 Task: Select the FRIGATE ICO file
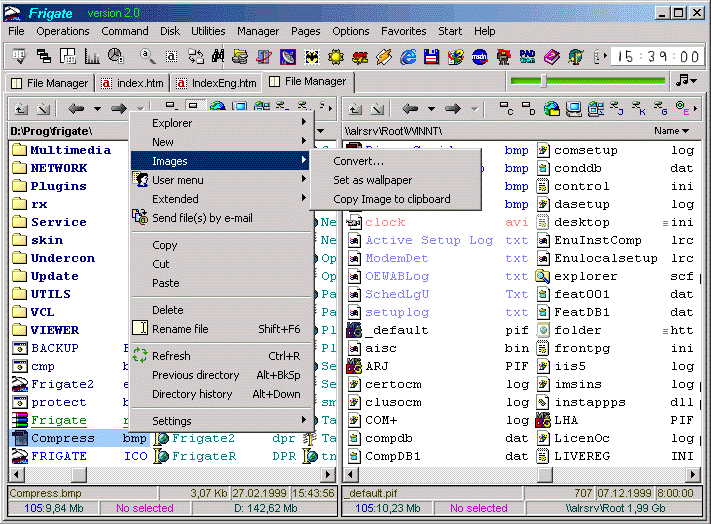tap(80, 456)
